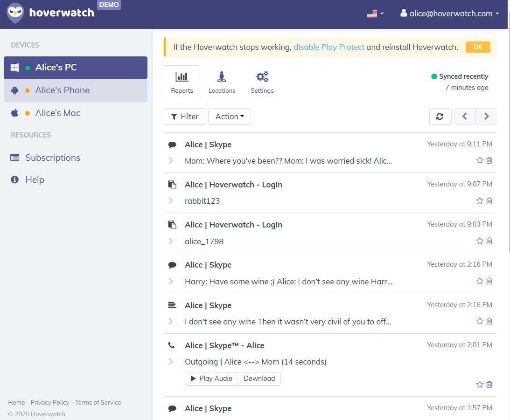The width and height of the screenshot is (510, 420).
Task: Dismiss the notice with OK button
Action: point(478,47)
